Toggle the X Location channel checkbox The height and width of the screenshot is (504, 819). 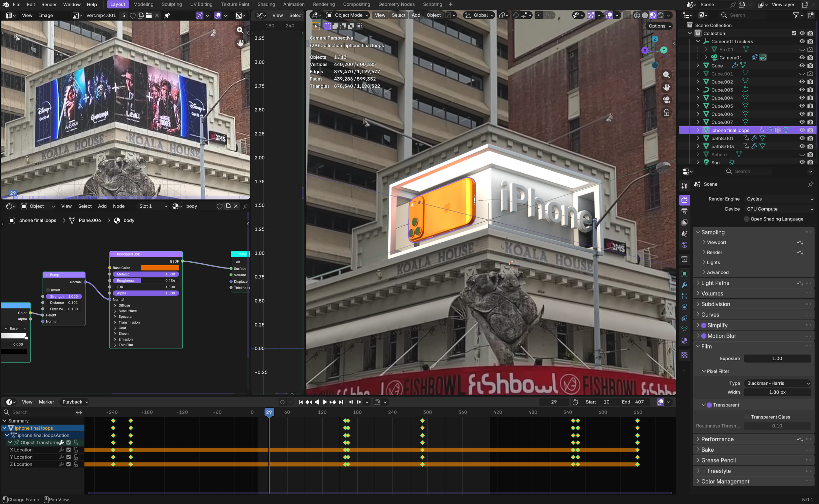(x=69, y=450)
